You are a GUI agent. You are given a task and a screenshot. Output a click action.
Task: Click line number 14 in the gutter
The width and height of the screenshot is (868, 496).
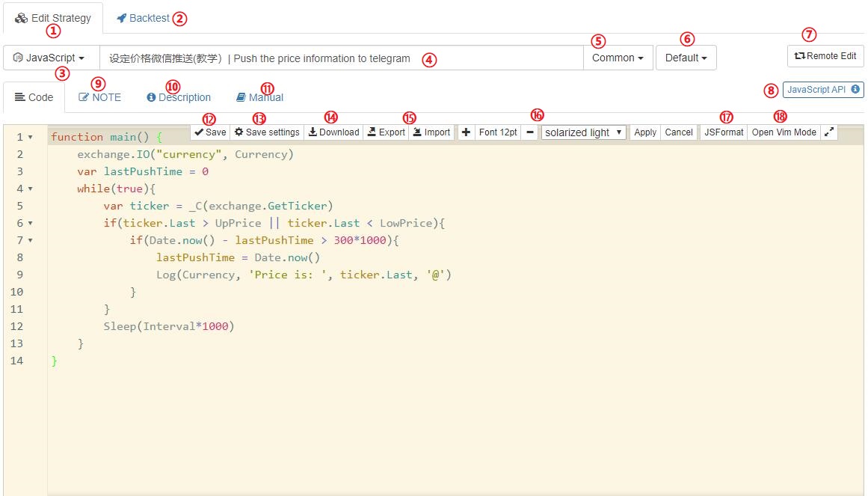(16, 361)
